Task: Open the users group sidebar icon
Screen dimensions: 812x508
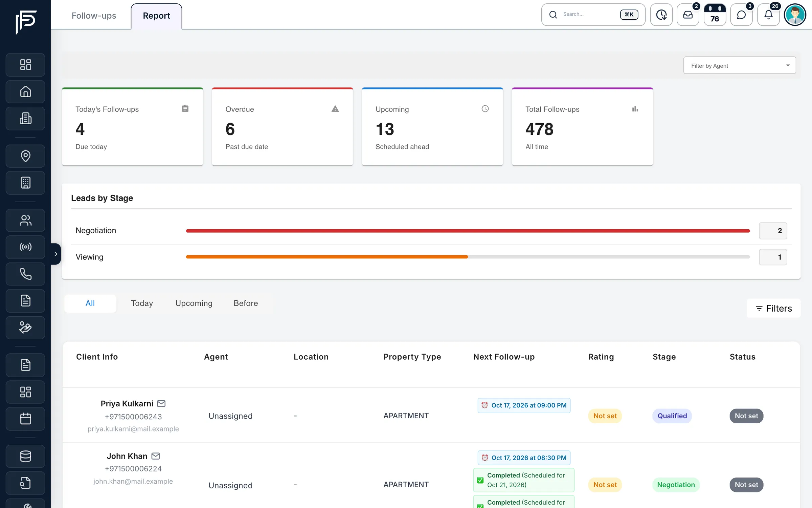Action: pos(25,220)
